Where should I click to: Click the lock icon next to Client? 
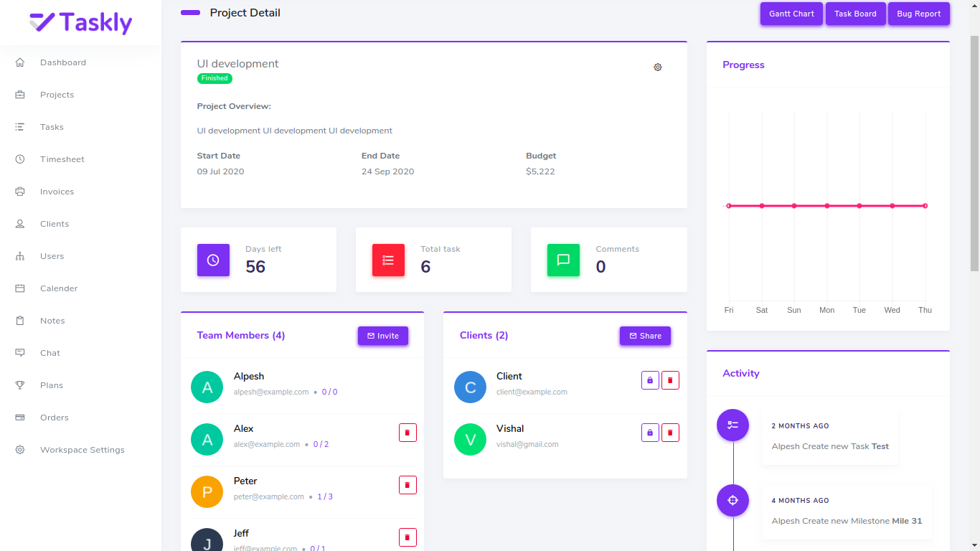pyautogui.click(x=649, y=380)
